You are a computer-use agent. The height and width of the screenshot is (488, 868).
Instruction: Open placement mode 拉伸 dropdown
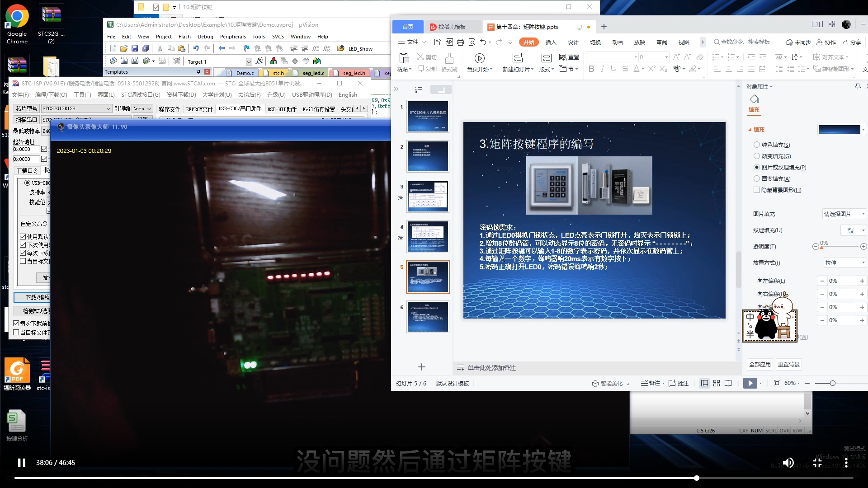pyautogui.click(x=845, y=263)
